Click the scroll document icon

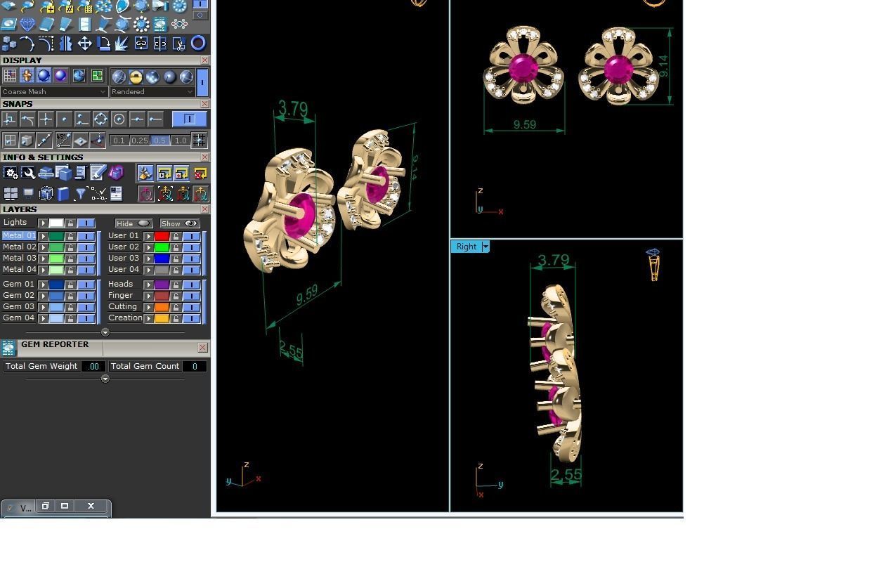click(81, 173)
